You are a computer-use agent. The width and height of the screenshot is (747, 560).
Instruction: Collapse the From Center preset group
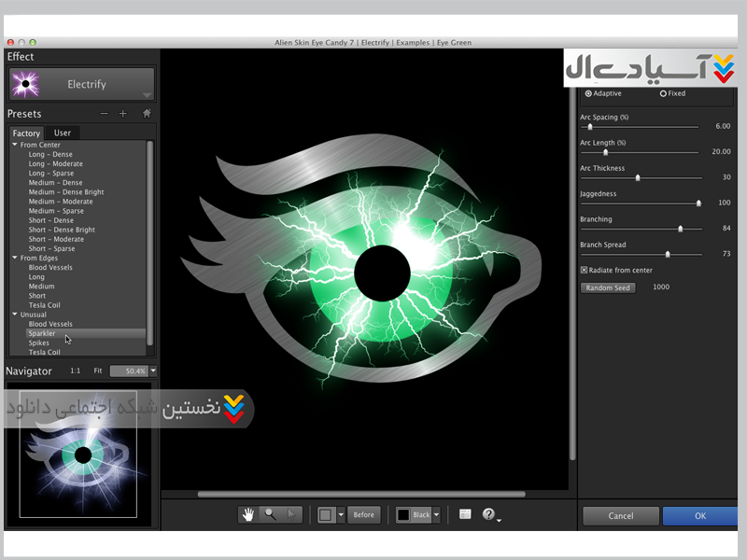tap(15, 145)
